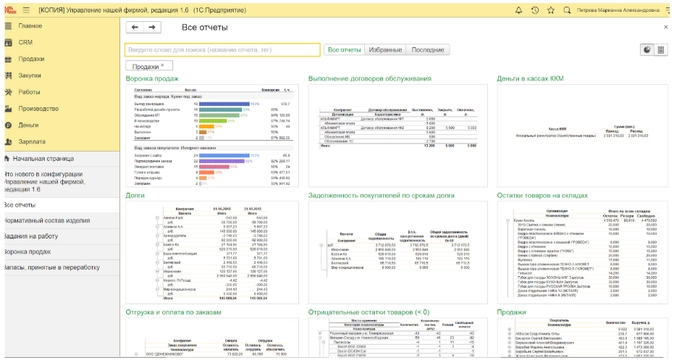Click the Отрицательные остатки товаров thumbnail

pyautogui.click(x=398, y=337)
